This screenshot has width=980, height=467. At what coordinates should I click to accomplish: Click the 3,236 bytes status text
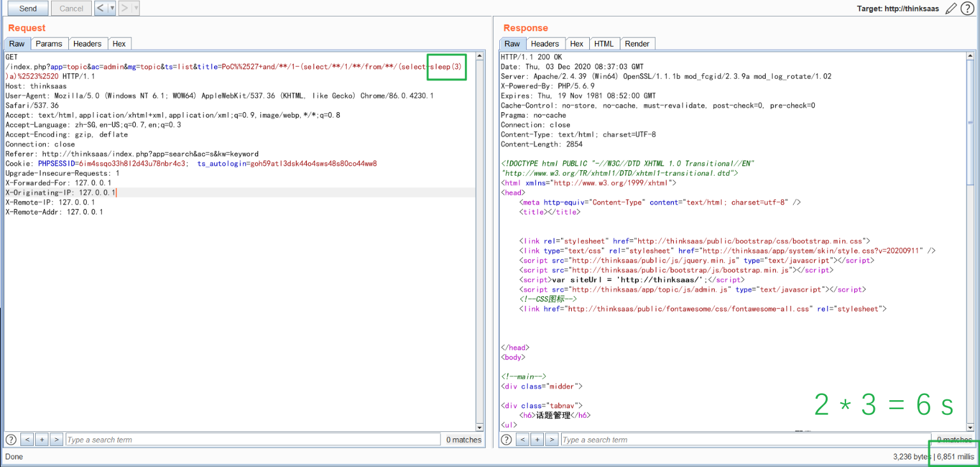click(912, 457)
